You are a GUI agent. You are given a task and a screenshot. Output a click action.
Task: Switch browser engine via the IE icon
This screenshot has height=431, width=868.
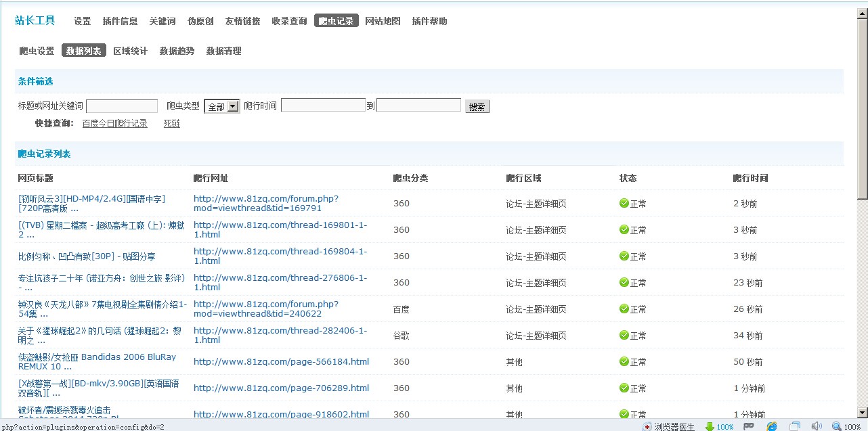(x=772, y=426)
